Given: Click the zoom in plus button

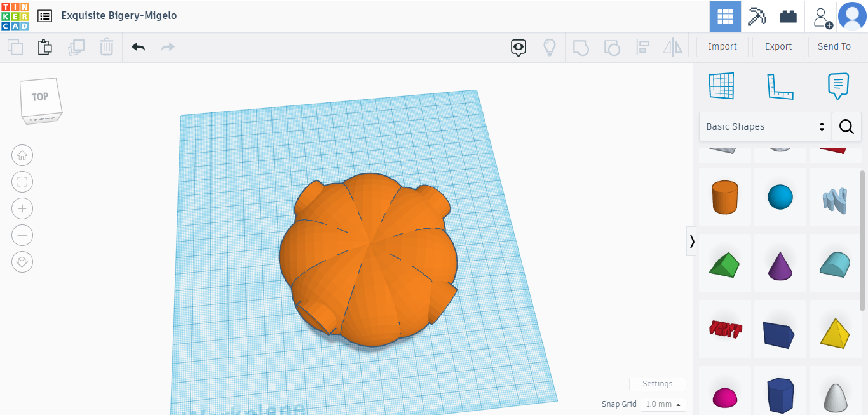Looking at the screenshot, I should point(22,208).
